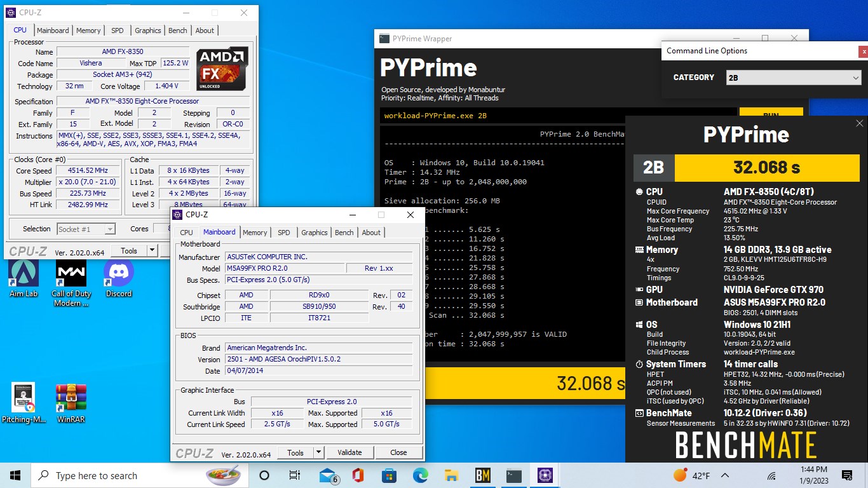The width and height of the screenshot is (868, 488).
Task: Select Bench tab in front CPU-Z window
Action: click(344, 233)
